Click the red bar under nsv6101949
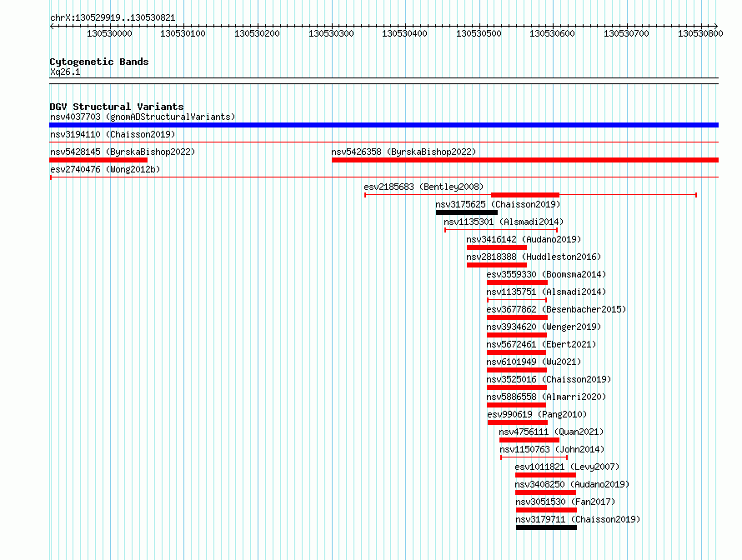Screen dimensions: 742x560 click(x=517, y=370)
